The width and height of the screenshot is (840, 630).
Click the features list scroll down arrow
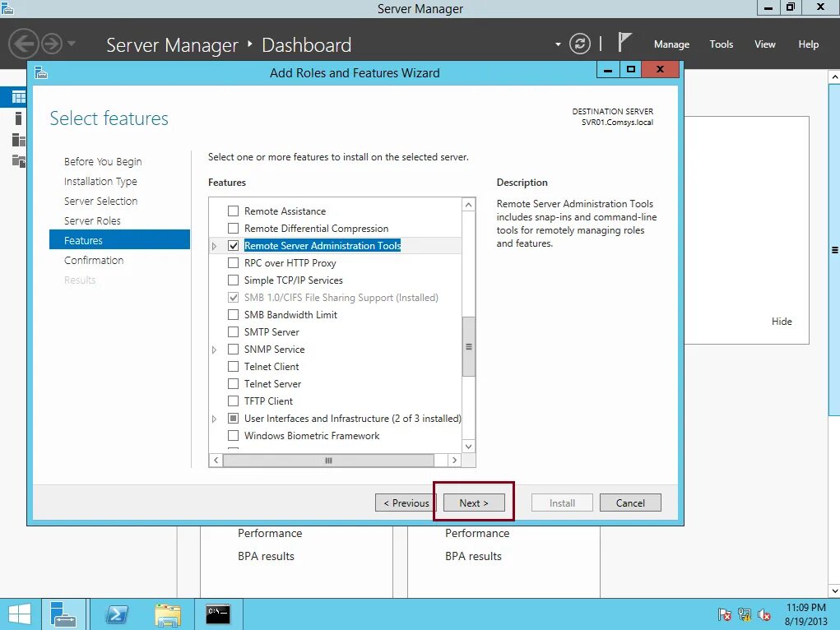tap(469, 447)
